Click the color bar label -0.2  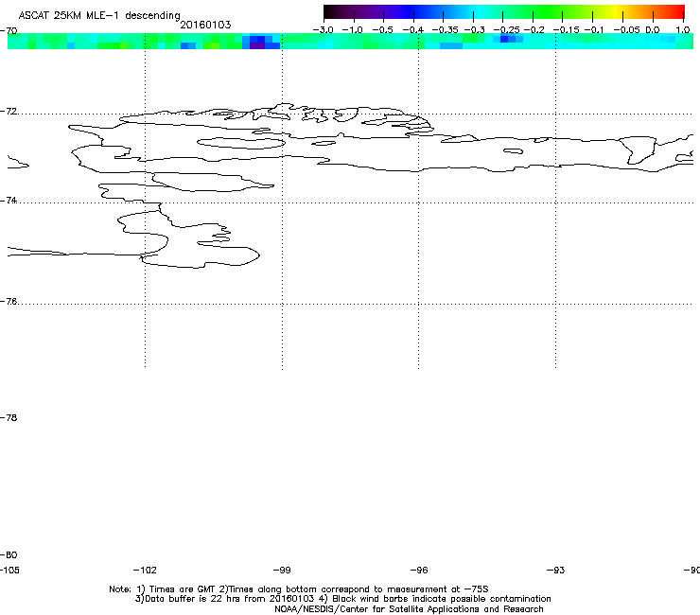[534, 30]
